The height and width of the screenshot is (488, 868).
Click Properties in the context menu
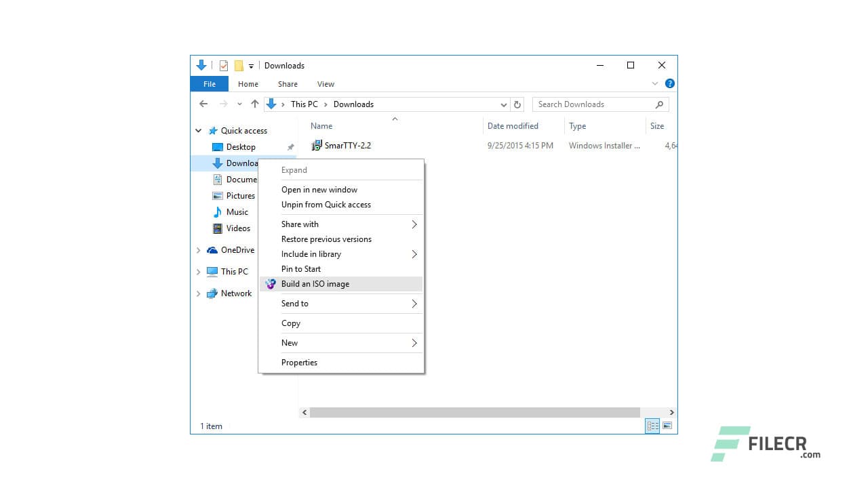pyautogui.click(x=299, y=362)
